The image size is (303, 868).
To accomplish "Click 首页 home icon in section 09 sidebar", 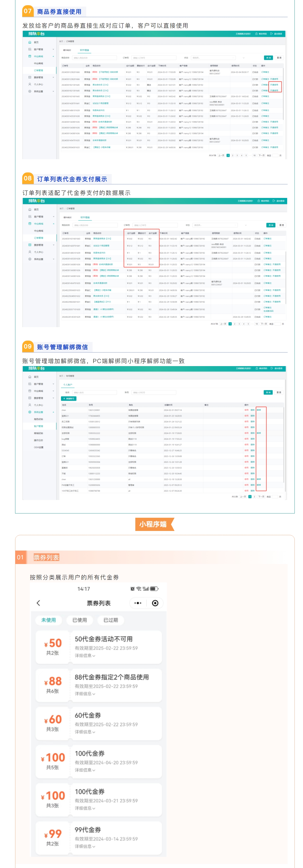I will [30, 377].
